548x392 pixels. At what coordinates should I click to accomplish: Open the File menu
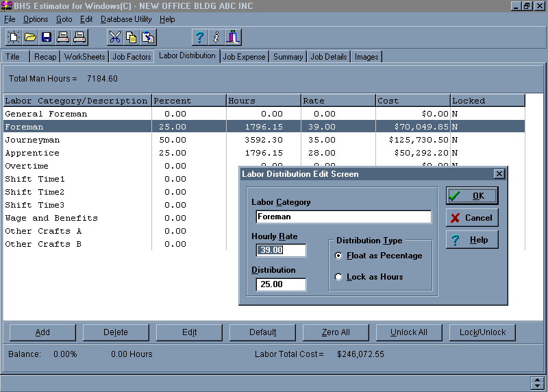point(10,19)
